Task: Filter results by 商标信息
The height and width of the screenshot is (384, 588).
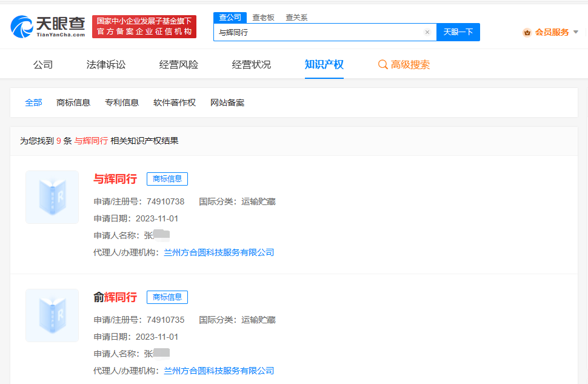Action: pos(73,103)
